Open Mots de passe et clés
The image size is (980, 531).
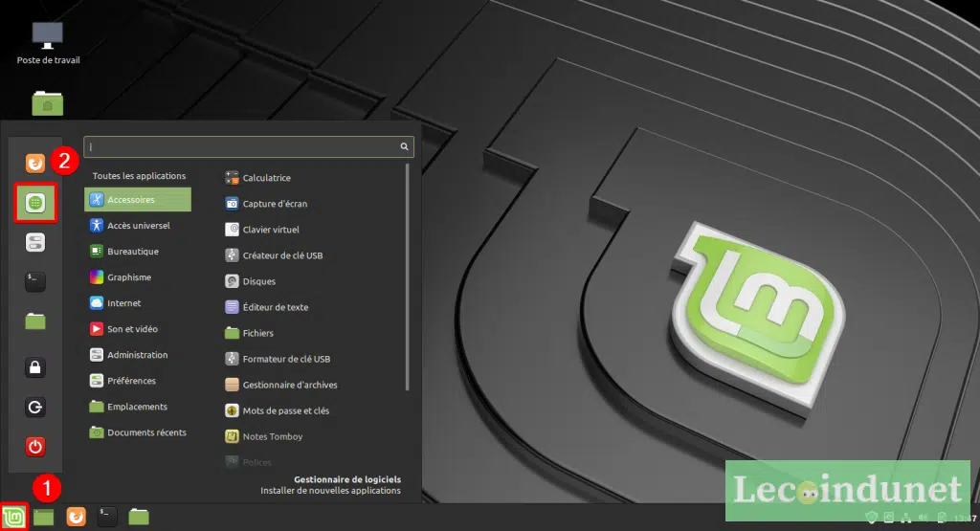pos(277,411)
